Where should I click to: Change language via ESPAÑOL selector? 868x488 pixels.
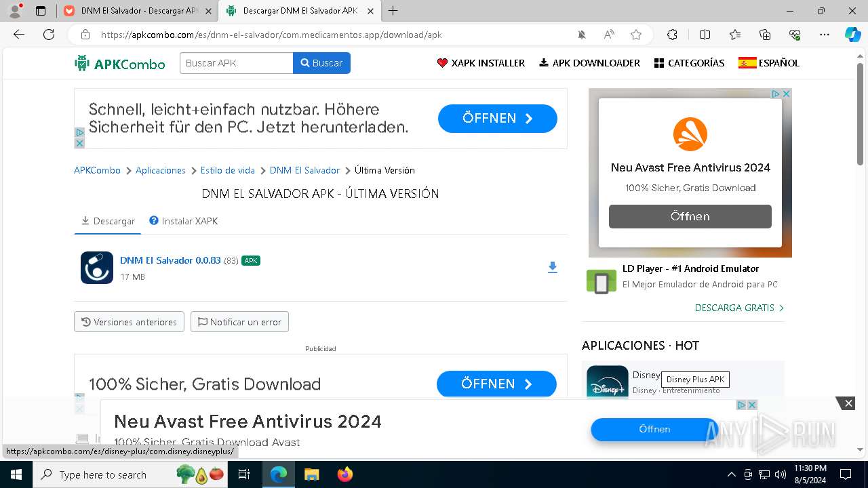point(769,63)
